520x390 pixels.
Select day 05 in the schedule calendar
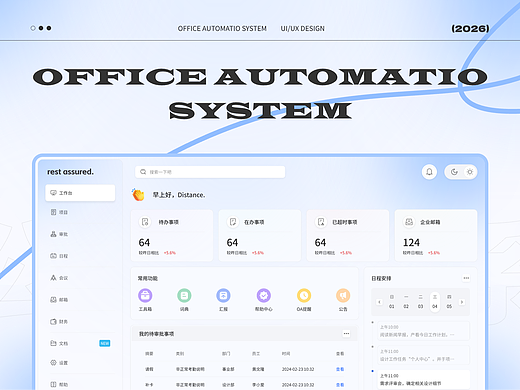[x=449, y=302]
